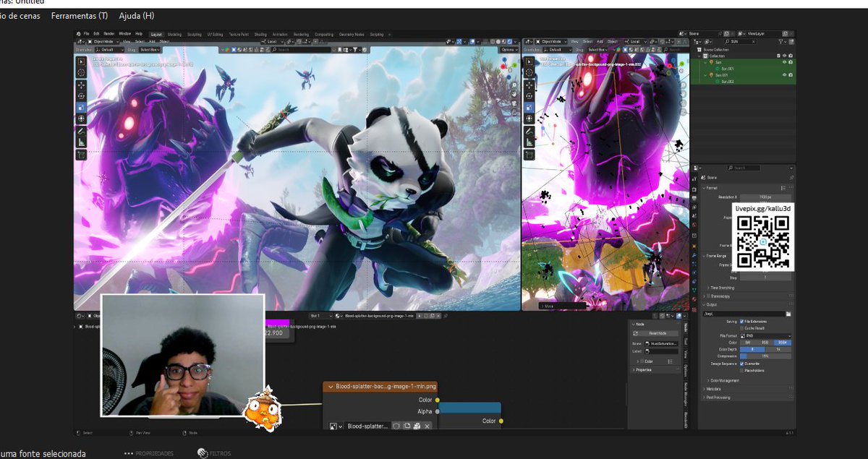The image size is (868, 459).
Task: Click the camera view gizmo in left viewport
Action: tap(514, 103)
